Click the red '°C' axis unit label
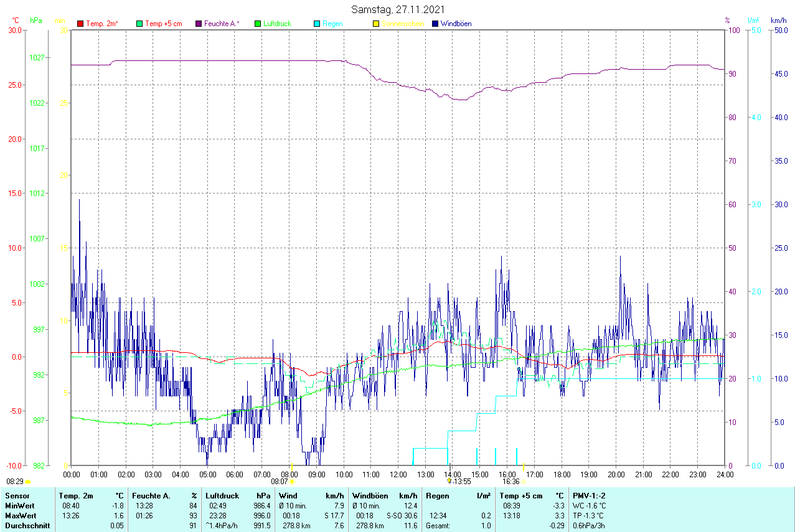Image resolution: width=795 pixels, height=532 pixels. point(16,21)
